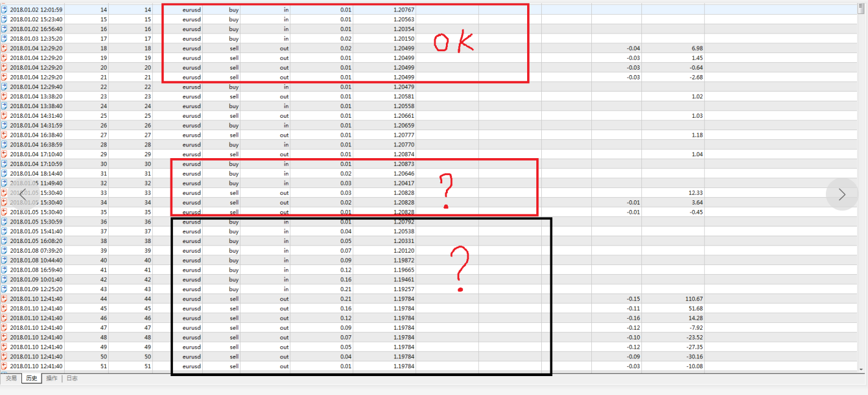Image resolution: width=868 pixels, height=395 pixels.
Task: Click the price cell 1.20792
Action: pyautogui.click(x=403, y=222)
